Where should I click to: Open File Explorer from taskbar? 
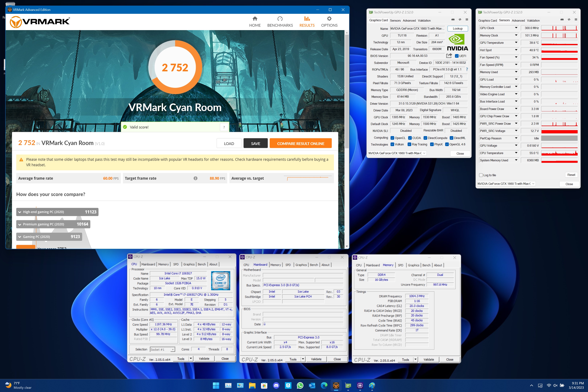252,385
